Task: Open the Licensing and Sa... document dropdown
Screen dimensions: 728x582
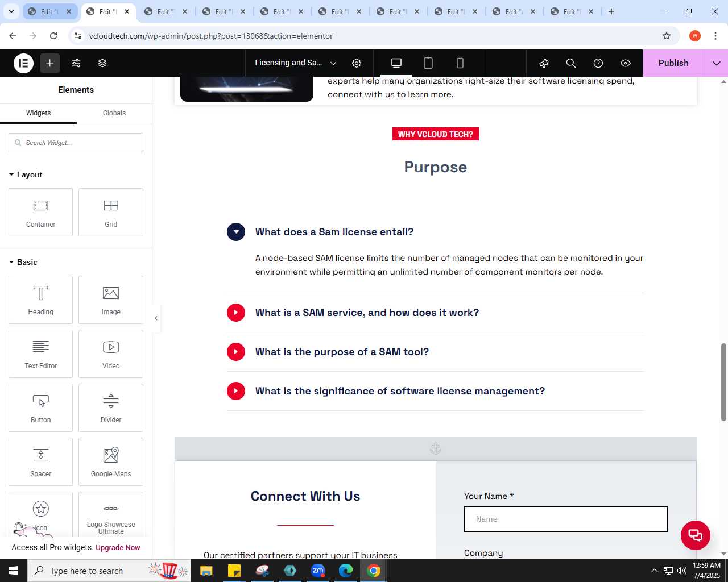Action: (296, 63)
